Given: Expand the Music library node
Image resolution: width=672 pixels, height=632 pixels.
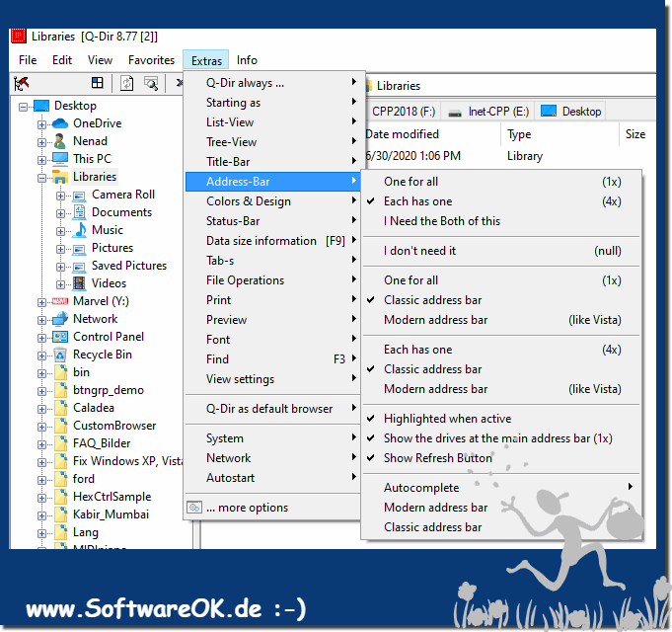Looking at the screenshot, I should click(x=60, y=231).
